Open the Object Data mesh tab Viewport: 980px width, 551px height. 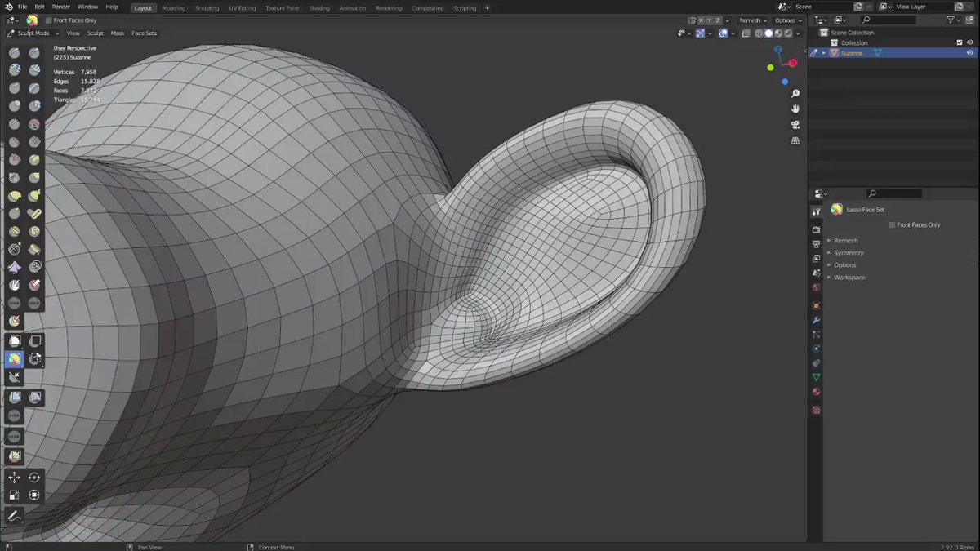[x=816, y=377]
